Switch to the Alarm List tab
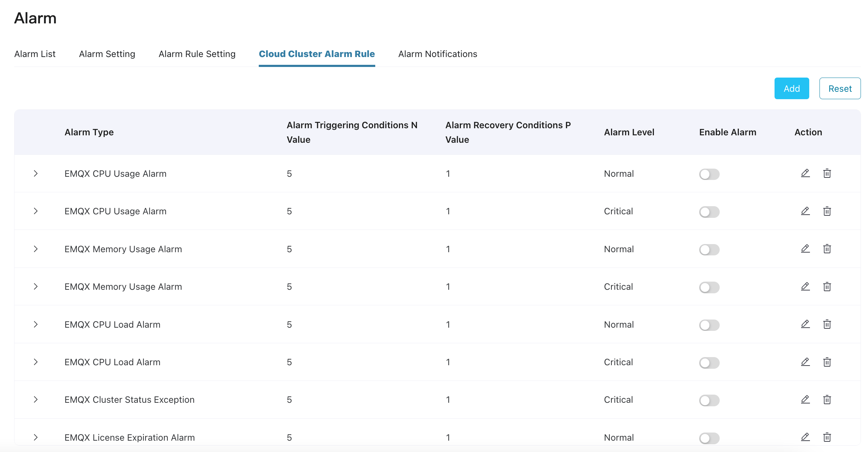 [x=35, y=54]
